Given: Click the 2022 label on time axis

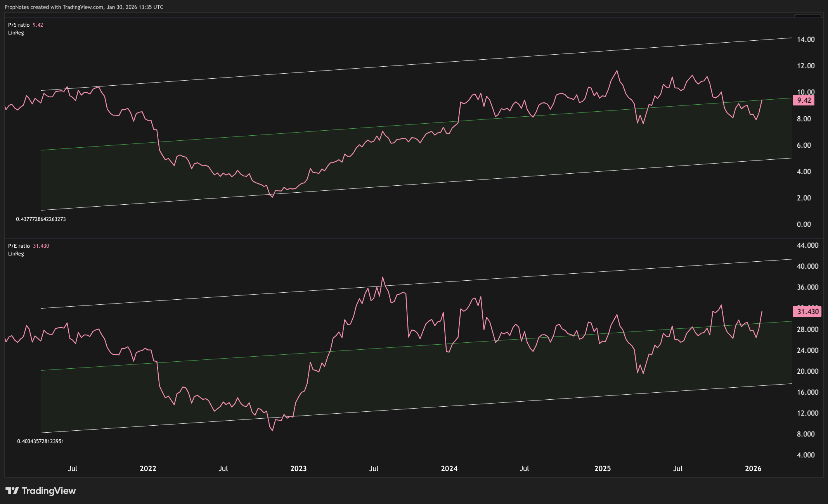Looking at the screenshot, I should (148, 469).
